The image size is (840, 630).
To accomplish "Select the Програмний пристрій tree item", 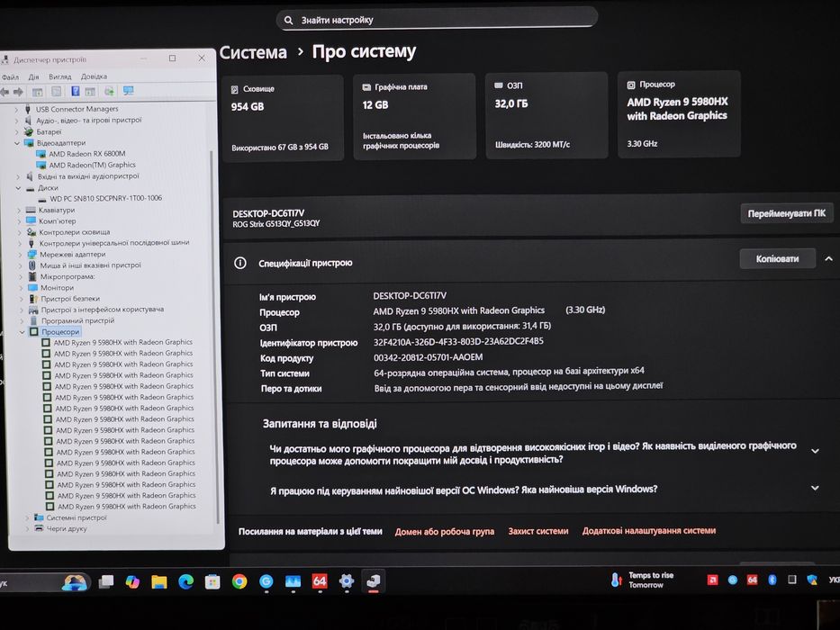I will point(77,320).
